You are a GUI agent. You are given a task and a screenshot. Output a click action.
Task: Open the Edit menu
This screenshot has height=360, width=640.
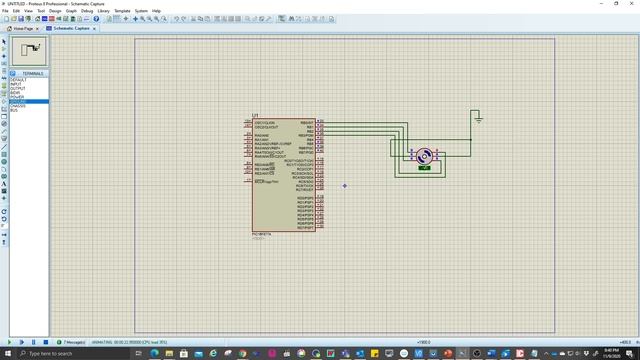pyautogui.click(x=16, y=11)
